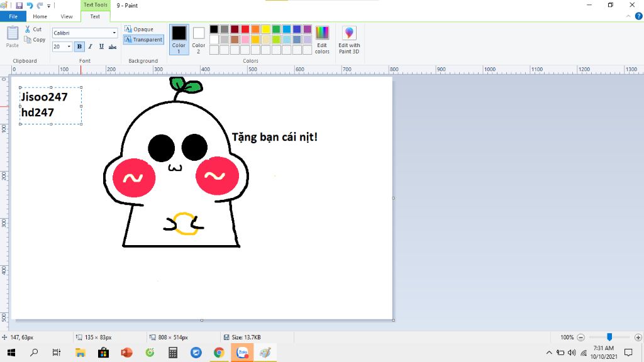
Task: Pick the red color from the palette
Action: pyautogui.click(x=245, y=29)
